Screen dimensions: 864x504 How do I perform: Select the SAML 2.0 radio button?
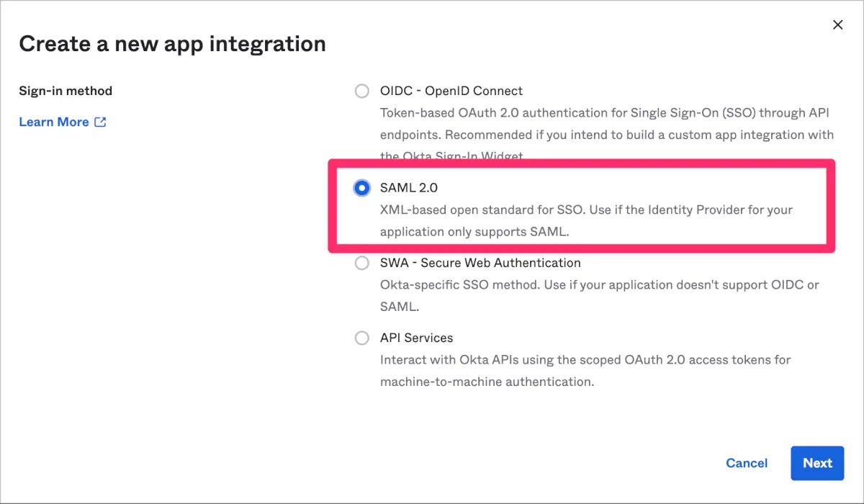point(361,188)
